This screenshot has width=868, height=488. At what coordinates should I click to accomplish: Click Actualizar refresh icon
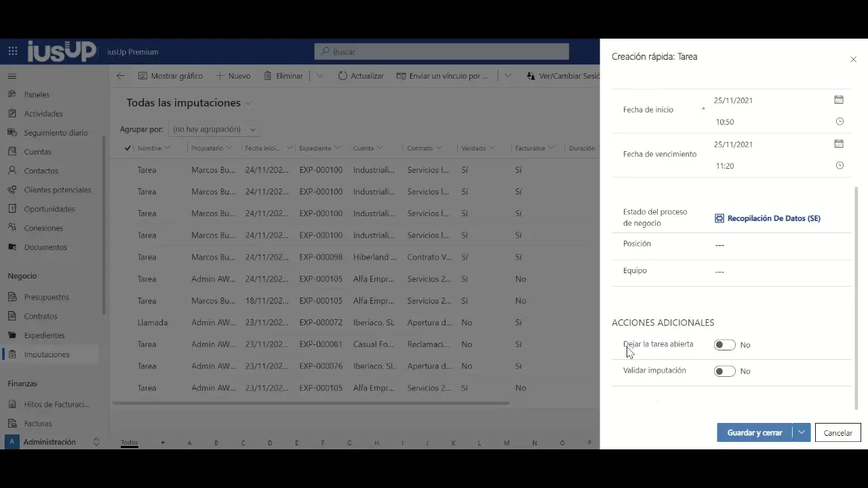(342, 76)
